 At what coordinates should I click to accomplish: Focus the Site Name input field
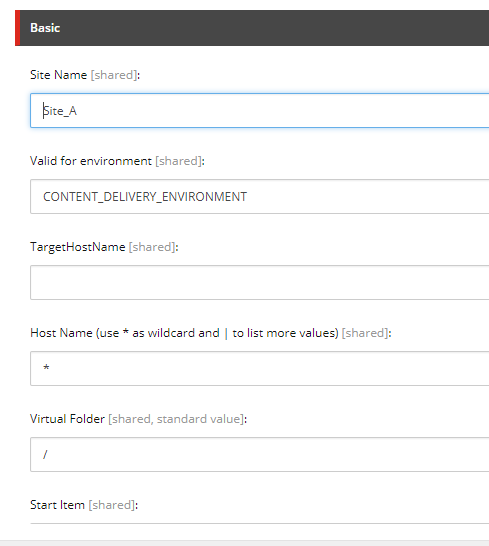(259, 110)
